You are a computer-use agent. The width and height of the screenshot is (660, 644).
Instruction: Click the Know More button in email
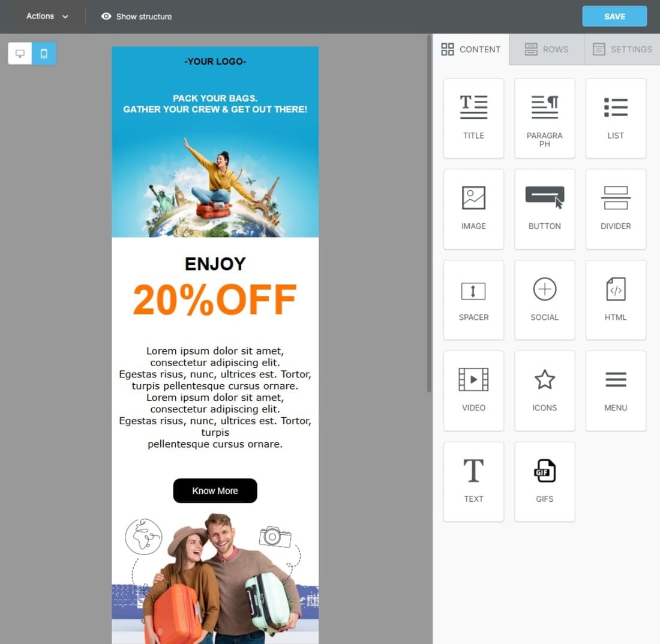[x=215, y=490]
